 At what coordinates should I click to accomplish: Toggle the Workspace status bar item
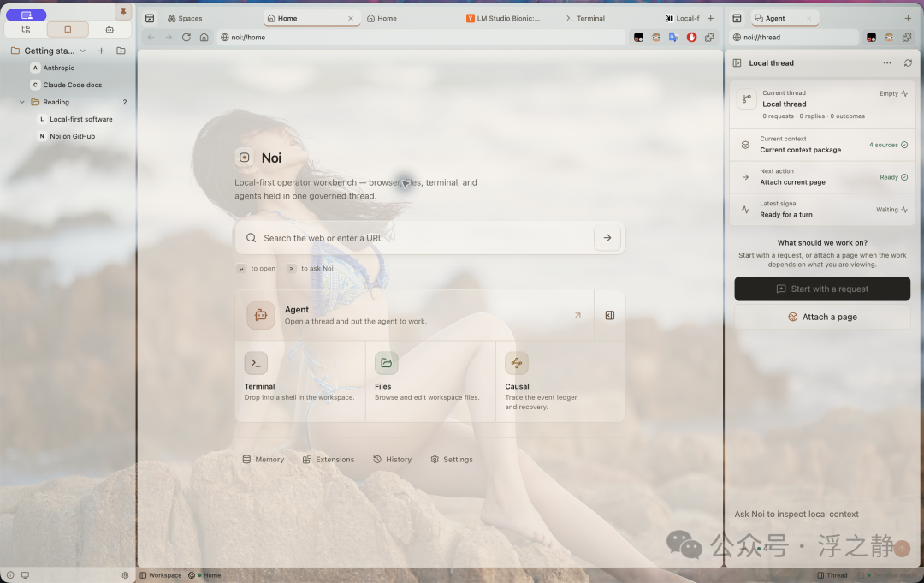point(160,575)
